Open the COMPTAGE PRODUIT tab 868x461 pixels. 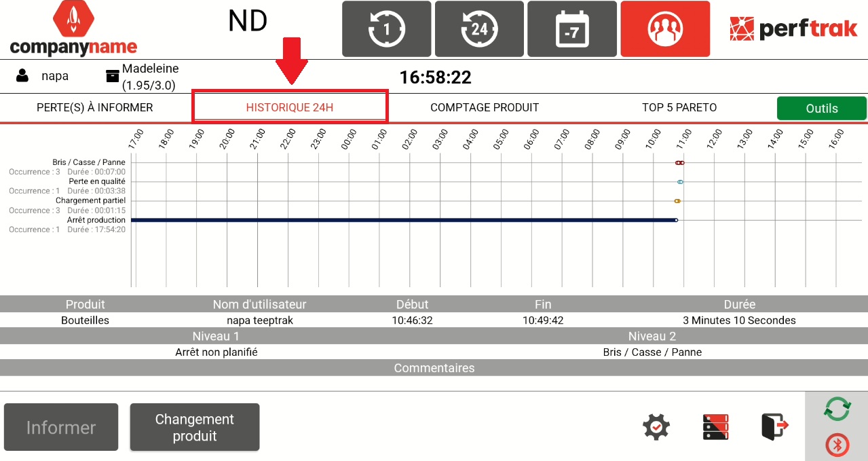485,107
